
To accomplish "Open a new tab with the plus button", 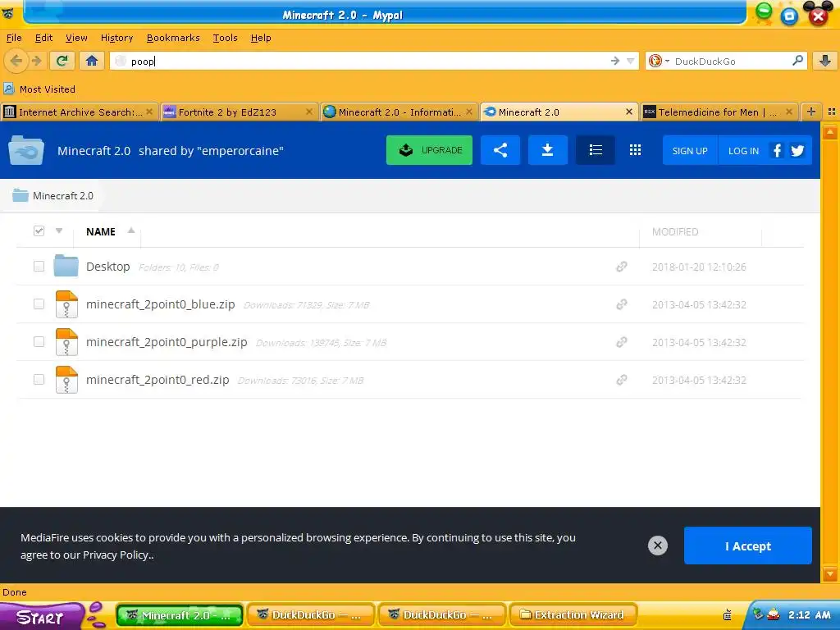I will pyautogui.click(x=811, y=112).
